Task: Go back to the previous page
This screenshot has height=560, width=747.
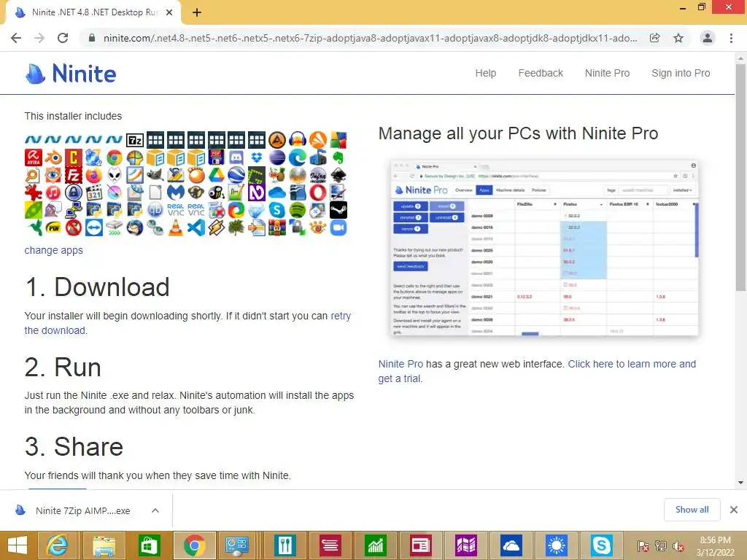Action: click(16, 38)
